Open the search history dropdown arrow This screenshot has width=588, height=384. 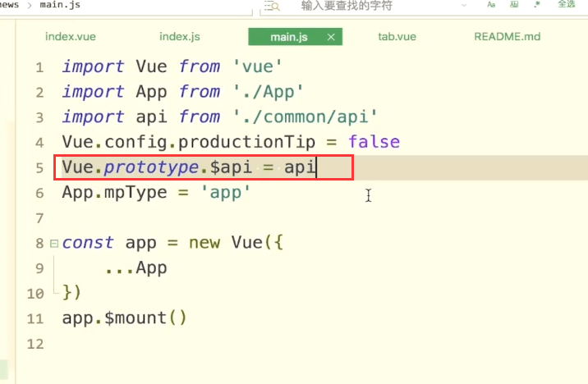pyautogui.click(x=464, y=5)
